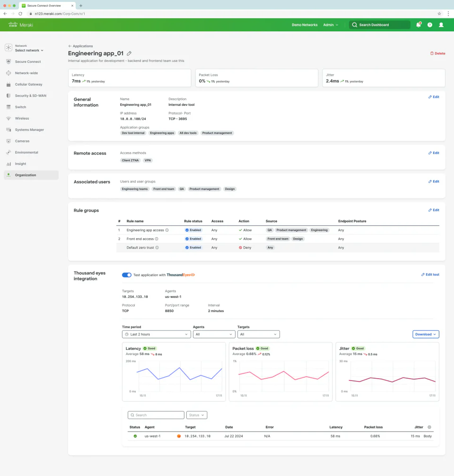Open the Targets filter dropdown
454x476 pixels.
point(258,334)
